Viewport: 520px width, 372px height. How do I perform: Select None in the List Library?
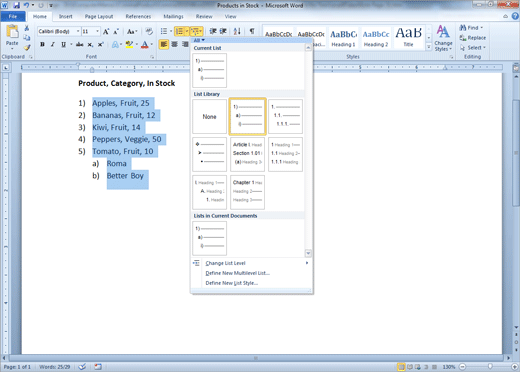(x=209, y=117)
